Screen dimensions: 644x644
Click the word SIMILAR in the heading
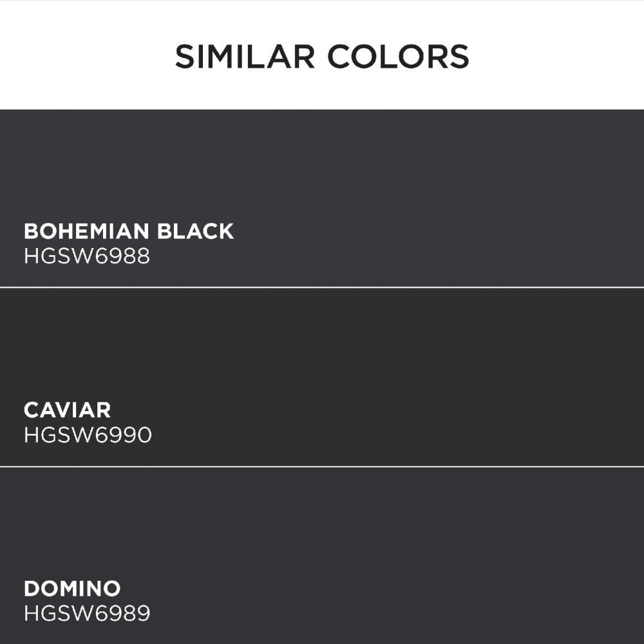[x=245, y=56]
